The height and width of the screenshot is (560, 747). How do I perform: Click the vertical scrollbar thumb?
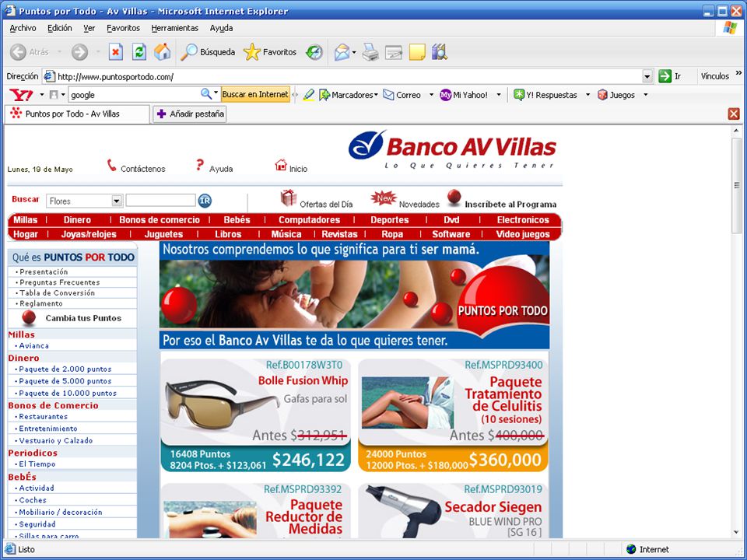pyautogui.click(x=737, y=185)
